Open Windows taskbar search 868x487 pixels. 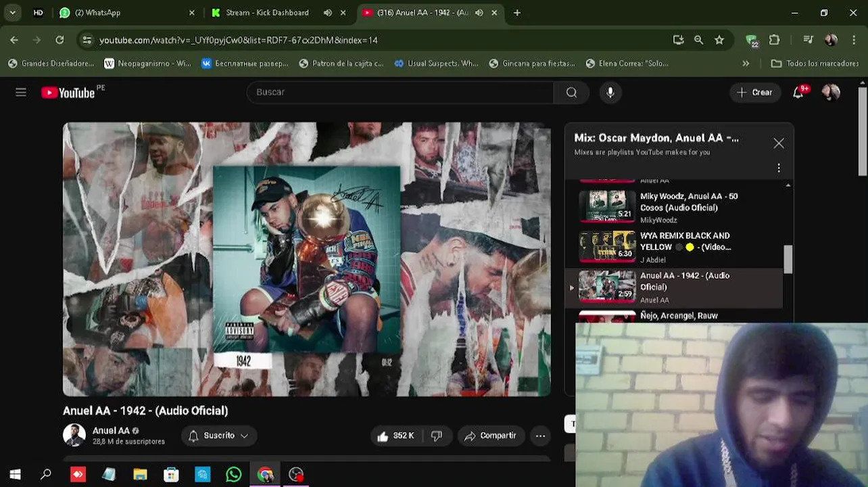pyautogui.click(x=46, y=475)
